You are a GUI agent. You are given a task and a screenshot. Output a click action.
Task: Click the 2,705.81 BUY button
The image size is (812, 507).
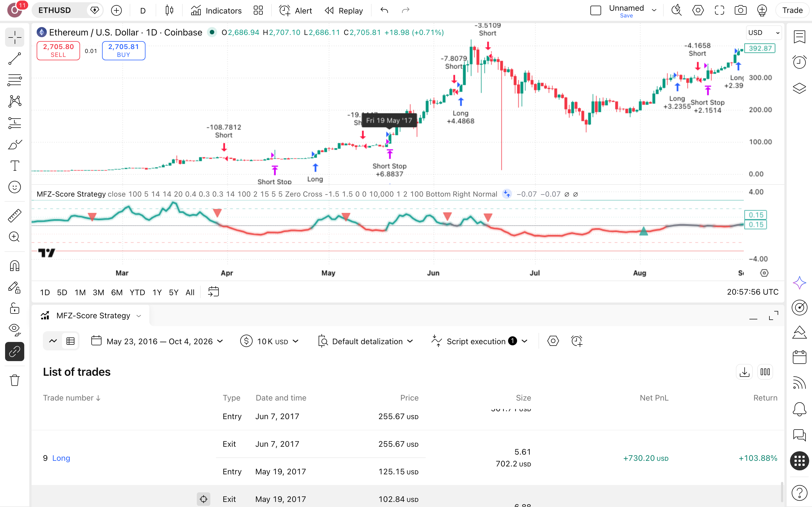(123, 51)
